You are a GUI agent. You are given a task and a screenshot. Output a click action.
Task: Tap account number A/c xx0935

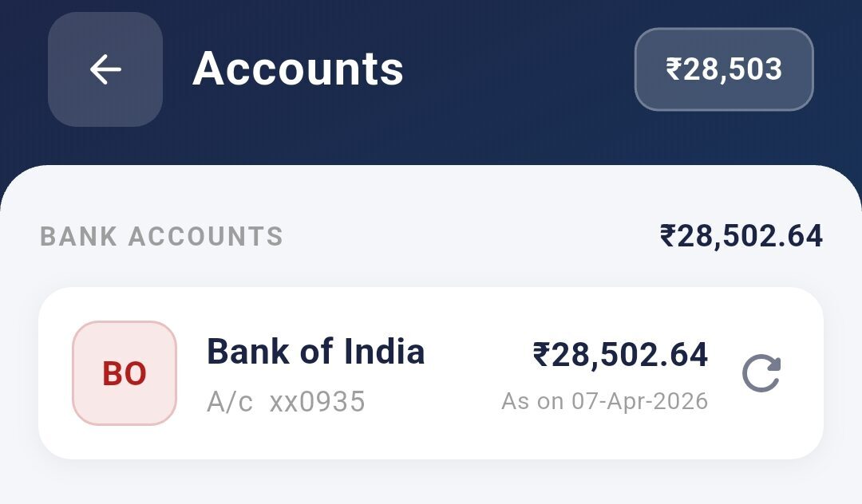pos(285,402)
